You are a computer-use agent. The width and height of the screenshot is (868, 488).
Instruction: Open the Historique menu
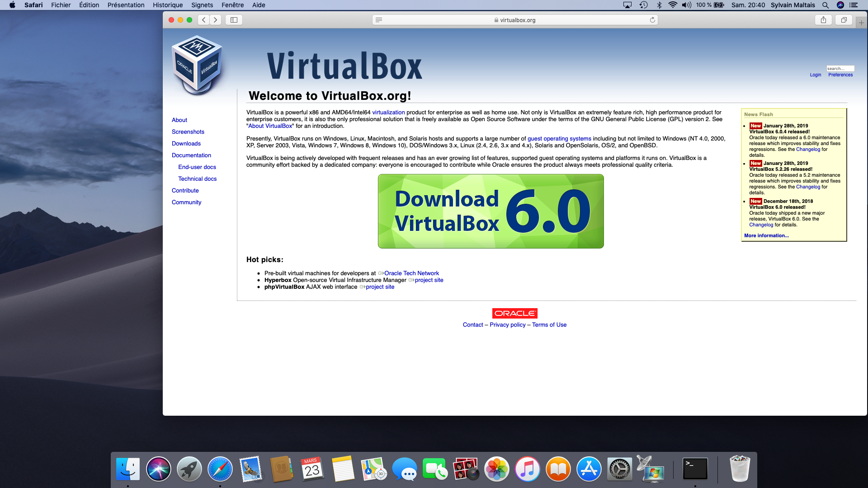click(x=168, y=5)
